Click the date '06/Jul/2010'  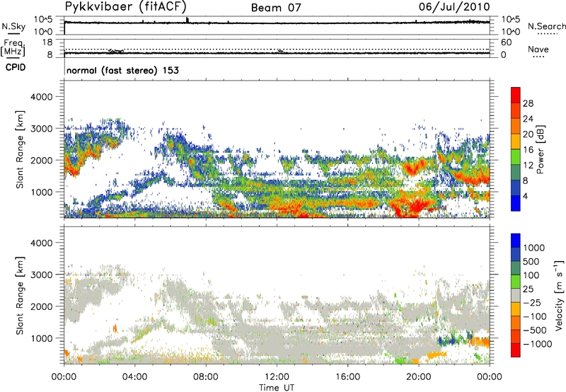click(x=454, y=7)
